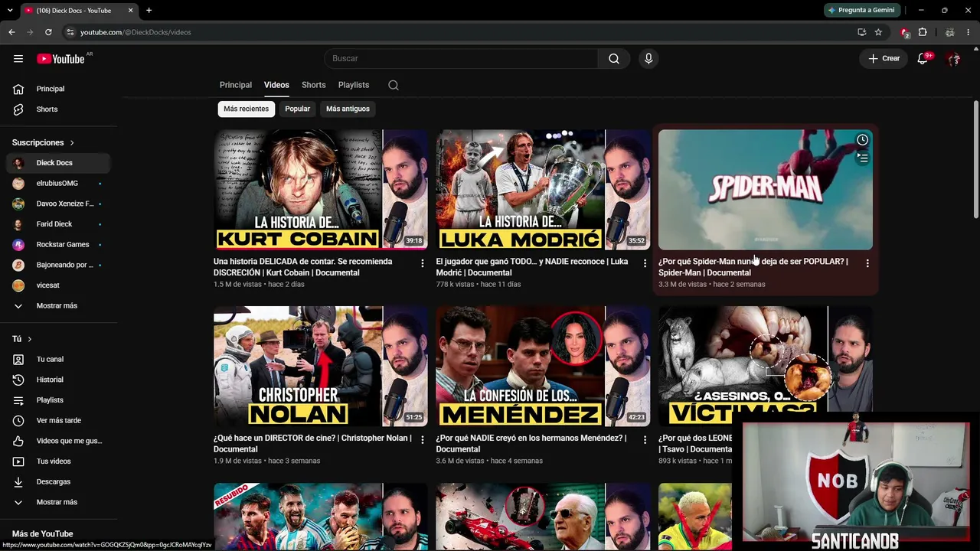Open Dieck Docs subscription in sidebar
The width and height of the screenshot is (980, 551).
pyautogui.click(x=58, y=163)
